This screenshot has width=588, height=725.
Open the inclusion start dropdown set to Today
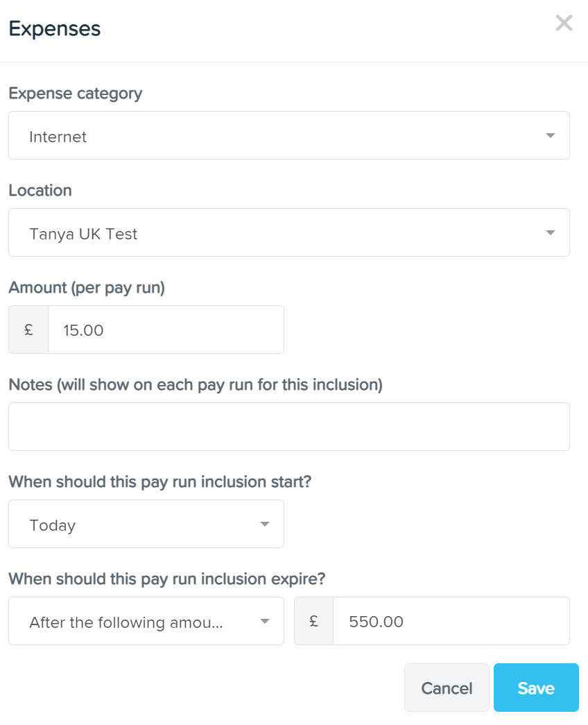point(146,524)
